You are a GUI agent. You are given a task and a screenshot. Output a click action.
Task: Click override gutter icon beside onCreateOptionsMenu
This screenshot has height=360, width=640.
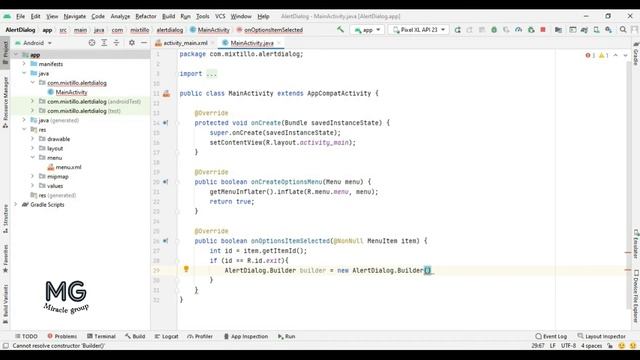point(165,182)
